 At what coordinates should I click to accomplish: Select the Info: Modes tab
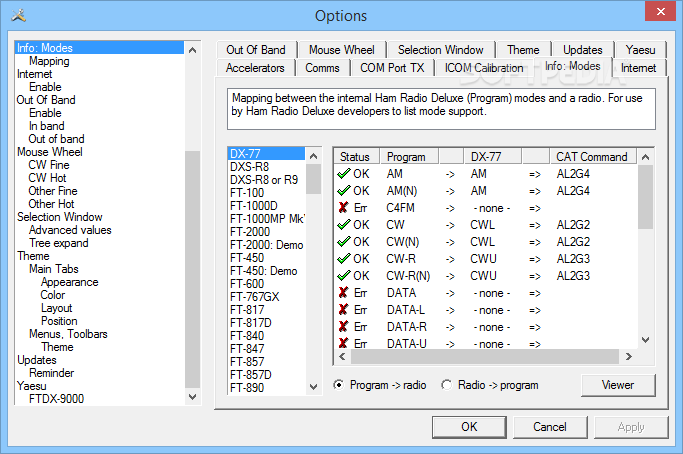(x=573, y=66)
